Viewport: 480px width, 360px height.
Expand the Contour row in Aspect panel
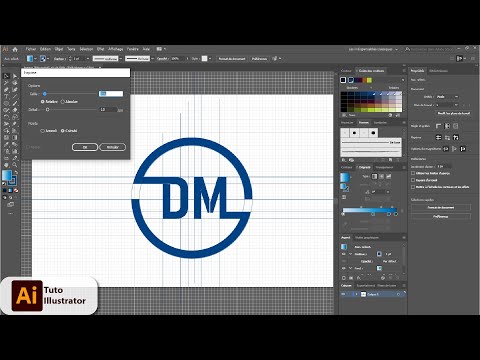coord(351,254)
